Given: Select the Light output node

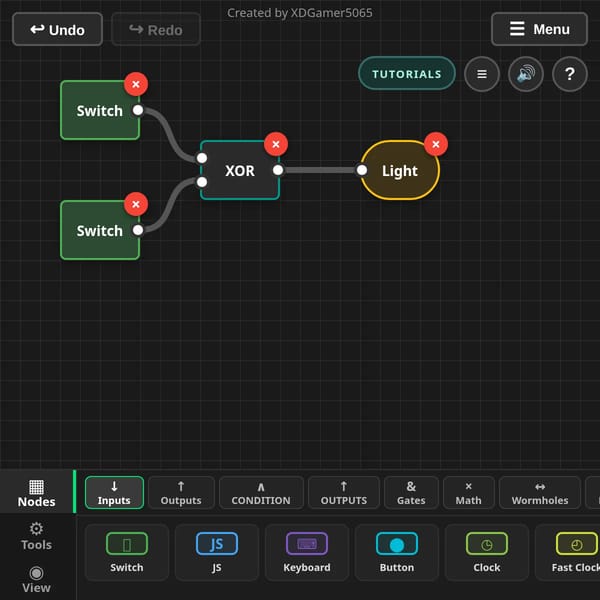Looking at the screenshot, I should click(x=400, y=170).
